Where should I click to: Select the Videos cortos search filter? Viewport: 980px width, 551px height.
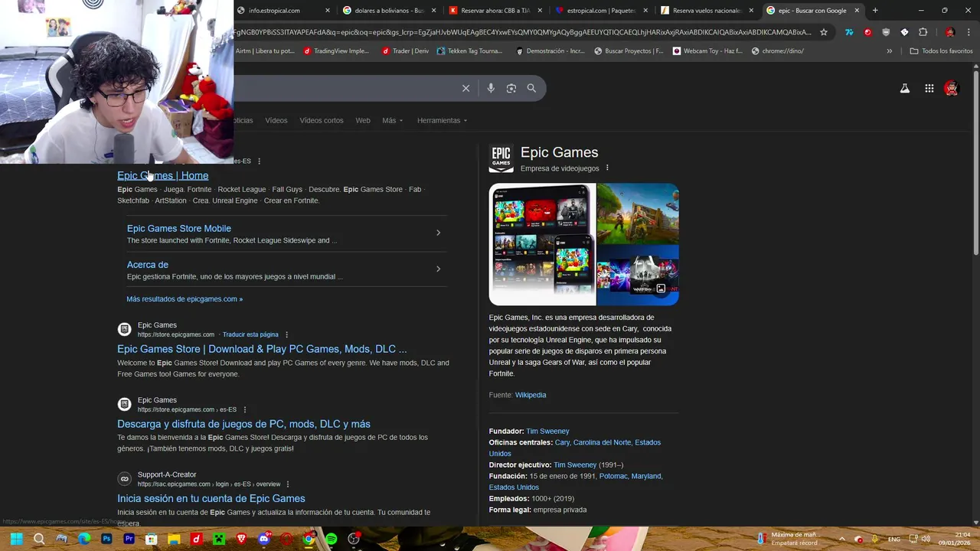322,120
